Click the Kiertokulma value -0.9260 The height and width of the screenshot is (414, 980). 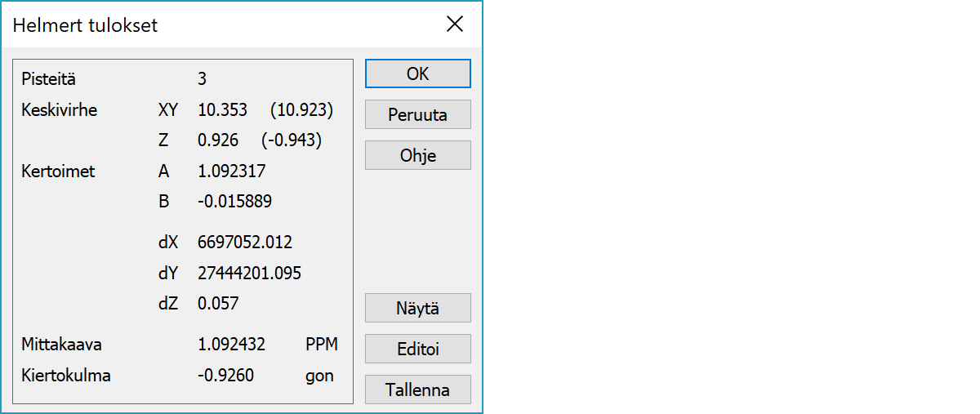pyautogui.click(x=225, y=376)
